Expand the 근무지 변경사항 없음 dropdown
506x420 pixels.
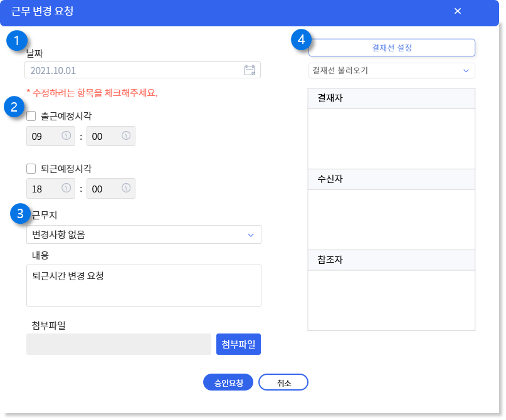(x=144, y=234)
